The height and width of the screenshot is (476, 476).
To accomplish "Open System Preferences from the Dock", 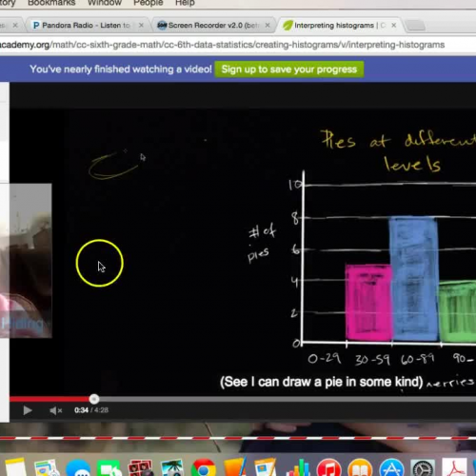I will [423, 467].
